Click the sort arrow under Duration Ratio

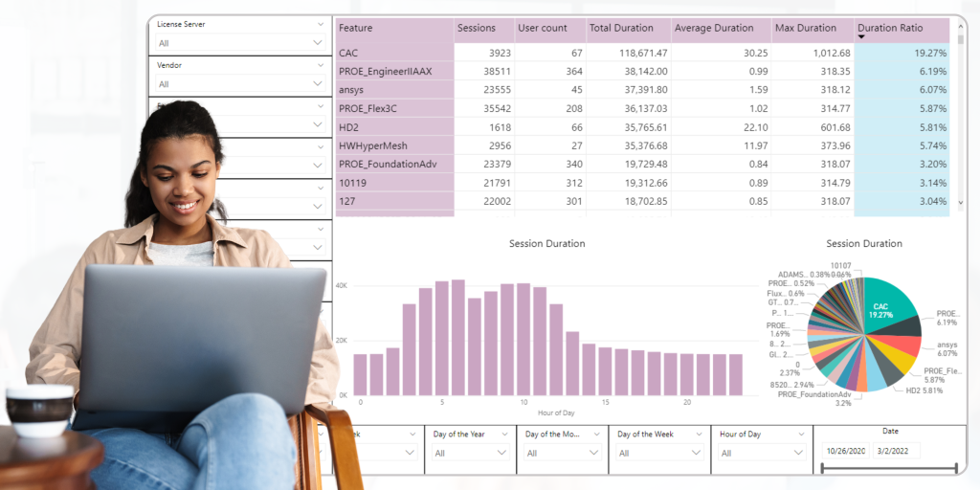[x=861, y=38]
